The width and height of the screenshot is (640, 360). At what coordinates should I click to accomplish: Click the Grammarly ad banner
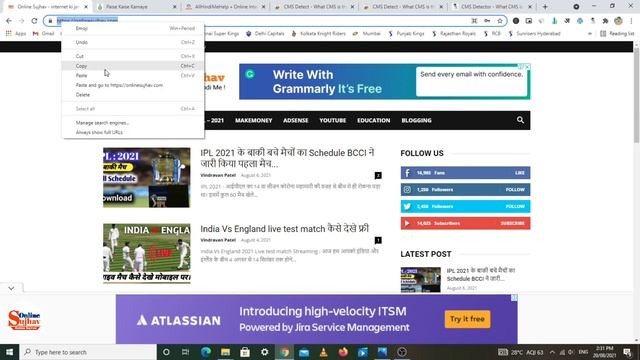pos(384,82)
